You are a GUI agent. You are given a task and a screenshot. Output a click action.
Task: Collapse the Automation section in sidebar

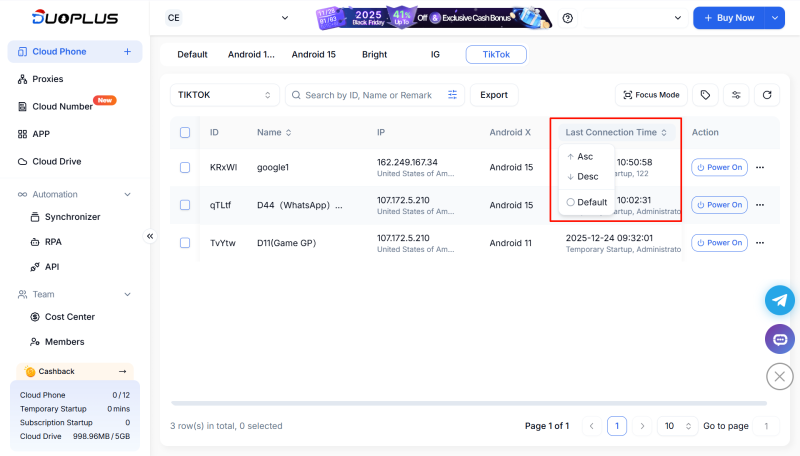127,194
